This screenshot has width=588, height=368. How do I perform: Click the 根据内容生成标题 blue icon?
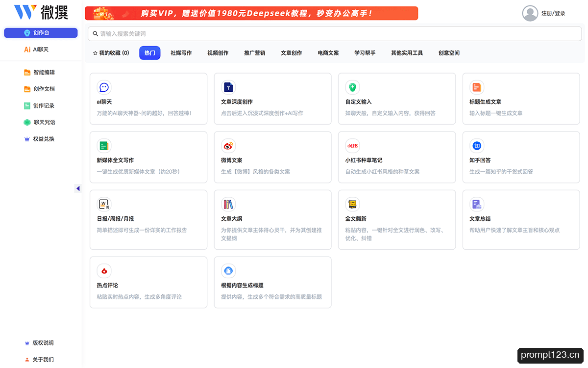pos(228,271)
